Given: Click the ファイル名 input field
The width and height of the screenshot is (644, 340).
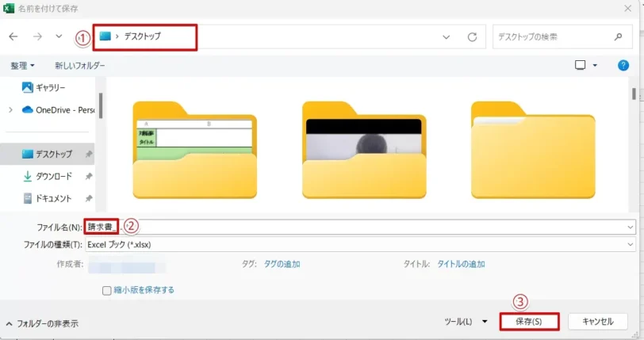Looking at the screenshot, I should [x=360, y=227].
